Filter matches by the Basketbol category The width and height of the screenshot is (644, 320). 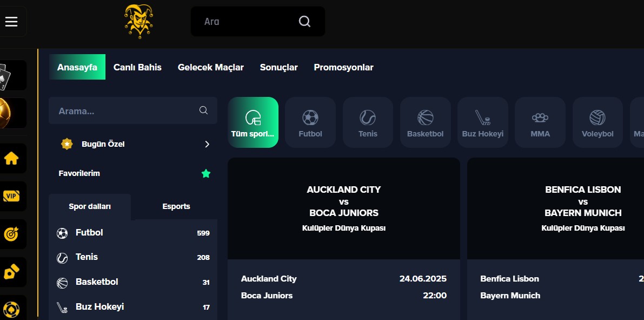tap(425, 122)
